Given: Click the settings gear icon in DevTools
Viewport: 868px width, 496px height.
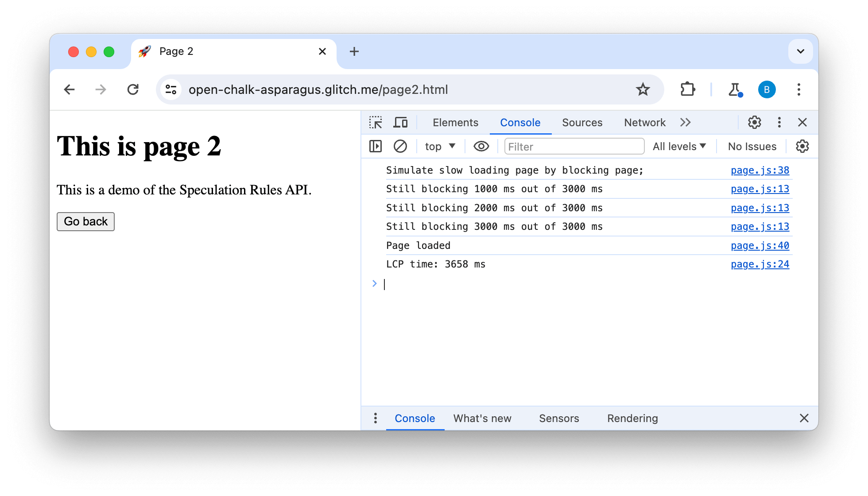Looking at the screenshot, I should pos(755,122).
